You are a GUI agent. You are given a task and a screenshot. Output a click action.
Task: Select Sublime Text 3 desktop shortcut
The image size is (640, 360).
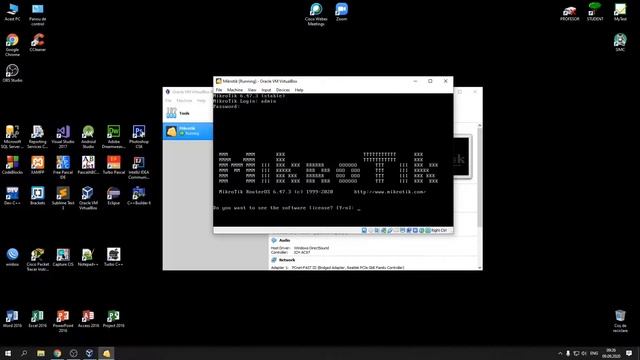tap(63, 198)
